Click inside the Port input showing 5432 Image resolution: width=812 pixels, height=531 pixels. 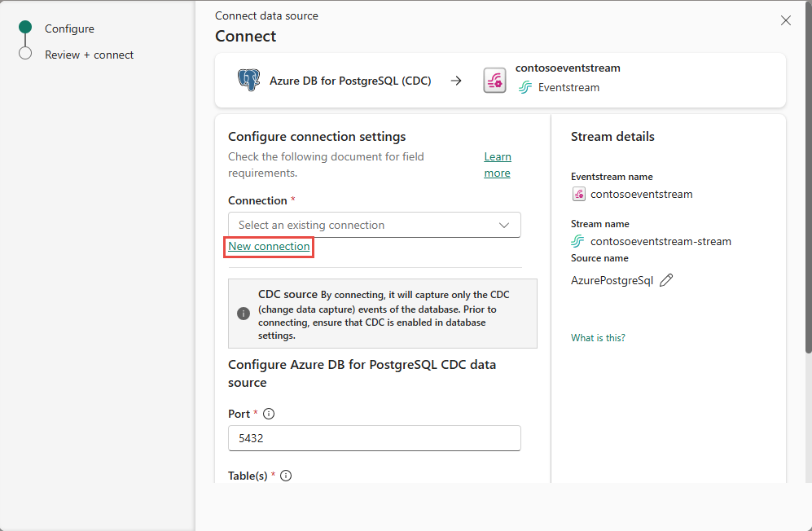click(374, 438)
